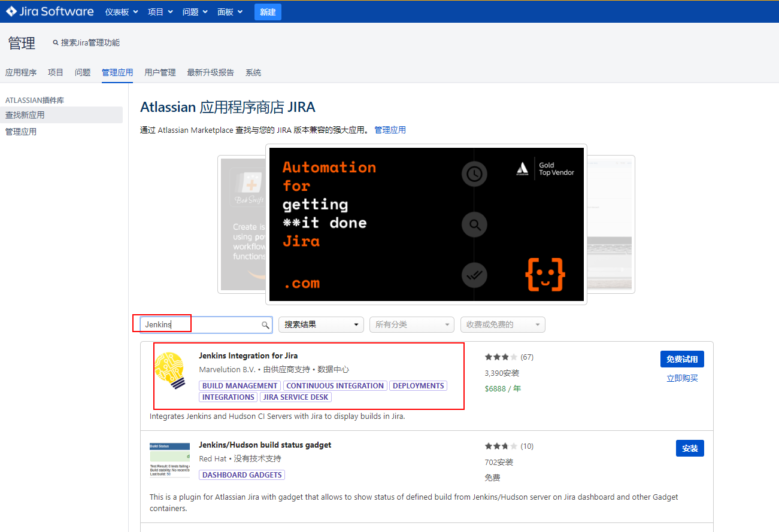This screenshot has height=532, width=779.
Task: Click the 免费试用 button
Action: (x=682, y=359)
